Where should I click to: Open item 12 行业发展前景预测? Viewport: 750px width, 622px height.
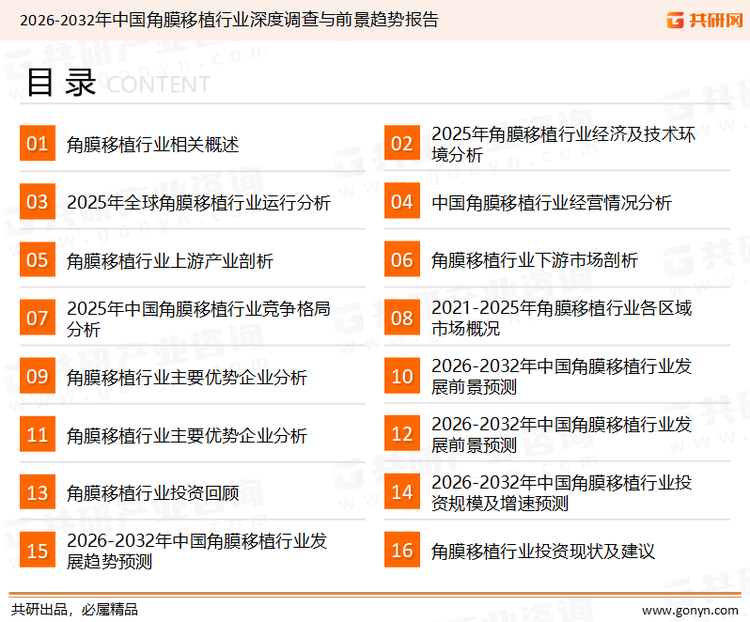tap(562, 435)
